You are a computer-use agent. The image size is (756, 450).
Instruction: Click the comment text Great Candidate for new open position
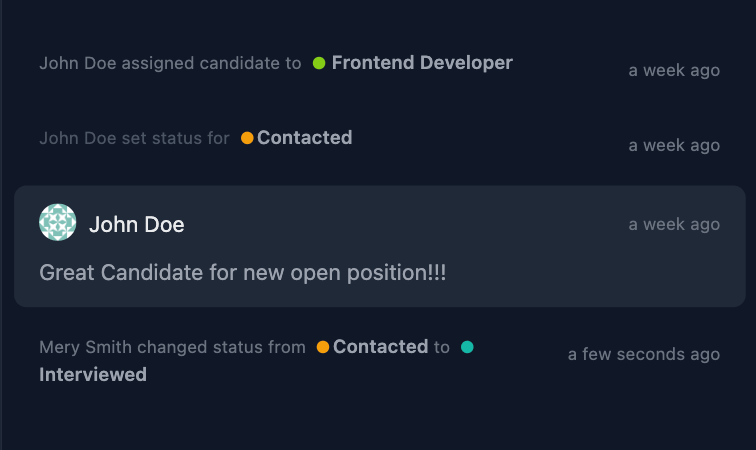[243, 273]
